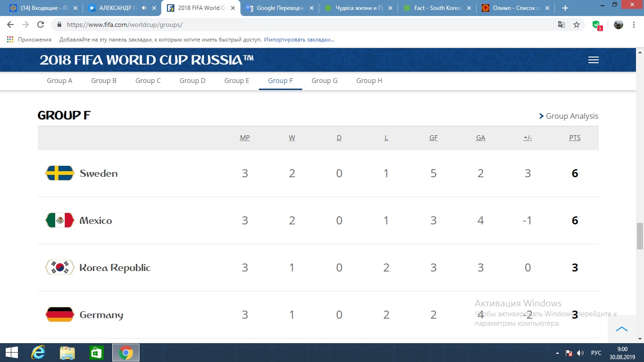This screenshot has height=362, width=644.
Task: Click the browser forward arrow
Action: (x=25, y=25)
